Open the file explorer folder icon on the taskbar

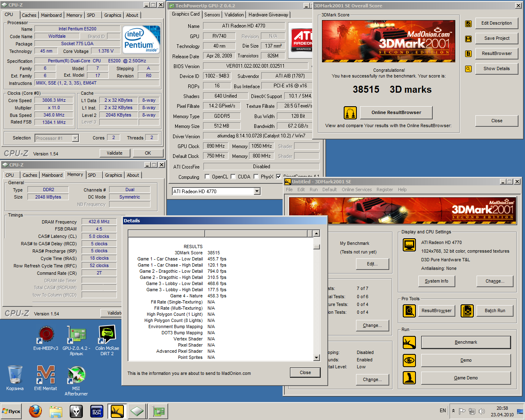56,411
